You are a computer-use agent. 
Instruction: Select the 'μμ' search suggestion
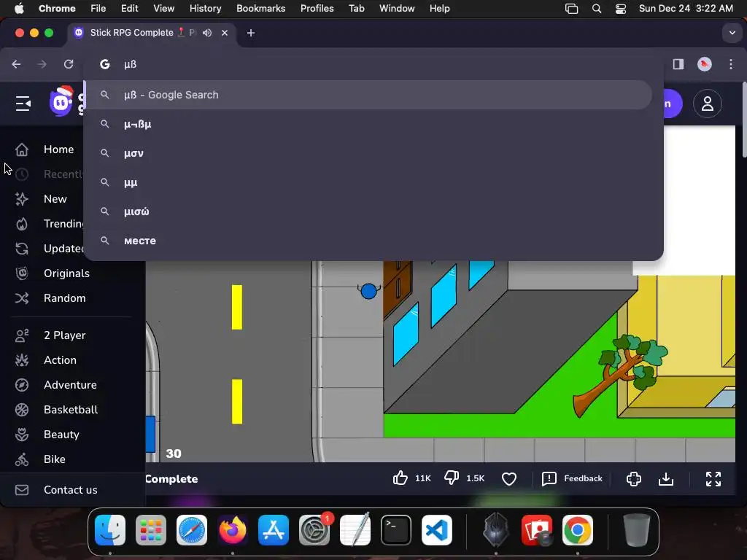tap(368, 182)
